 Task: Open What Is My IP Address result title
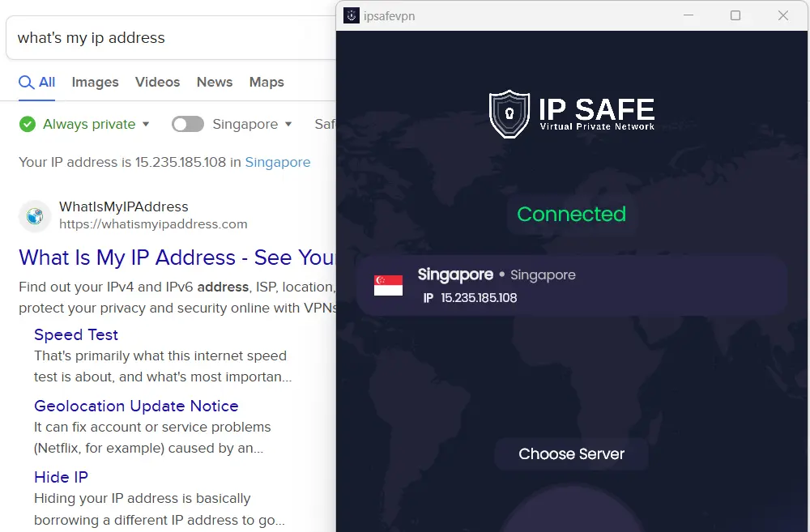[177, 257]
